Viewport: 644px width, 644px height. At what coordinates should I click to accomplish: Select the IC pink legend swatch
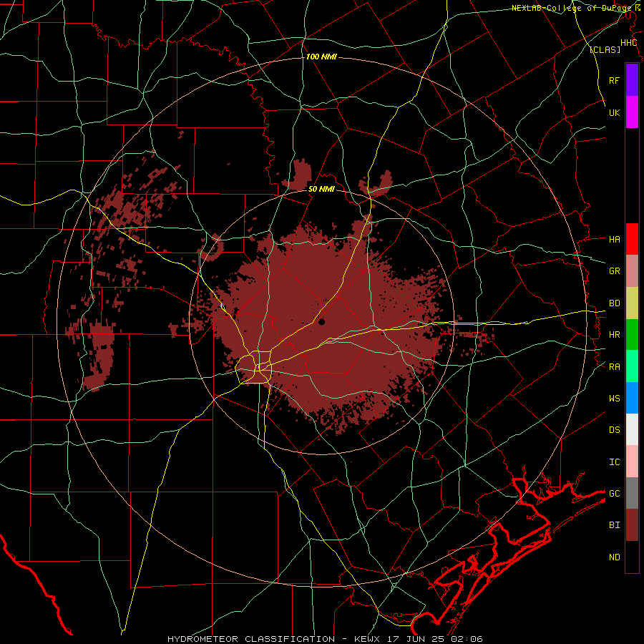(x=632, y=462)
